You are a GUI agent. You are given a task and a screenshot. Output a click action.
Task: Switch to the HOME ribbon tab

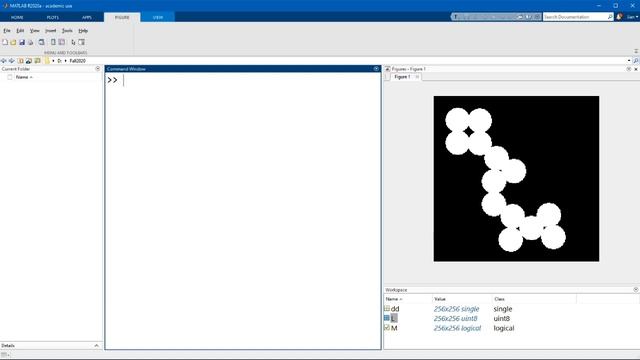(x=17, y=18)
